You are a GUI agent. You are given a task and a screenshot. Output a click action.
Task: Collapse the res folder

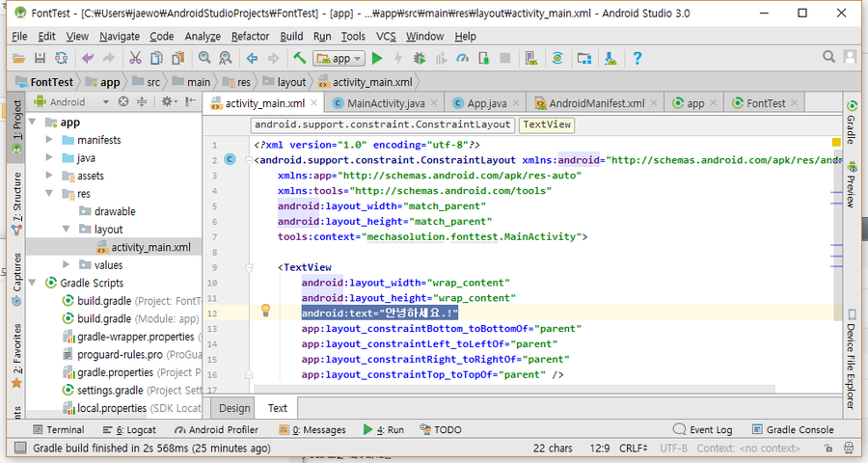pyautogui.click(x=49, y=193)
